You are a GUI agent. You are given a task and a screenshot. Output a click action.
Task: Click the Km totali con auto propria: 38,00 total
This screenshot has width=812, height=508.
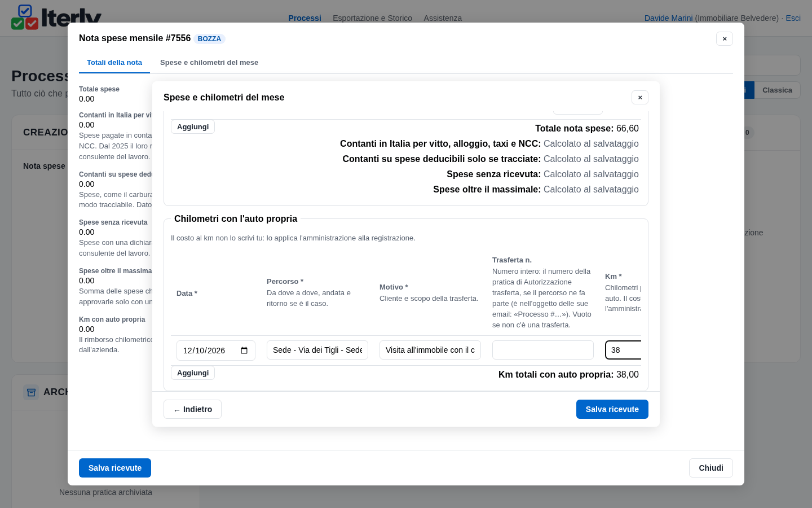click(568, 375)
